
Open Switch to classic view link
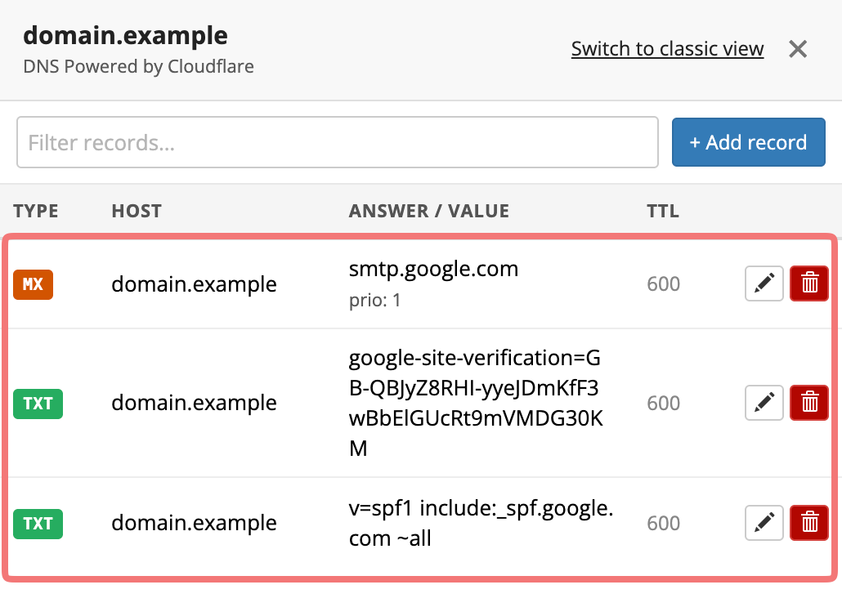pos(668,49)
